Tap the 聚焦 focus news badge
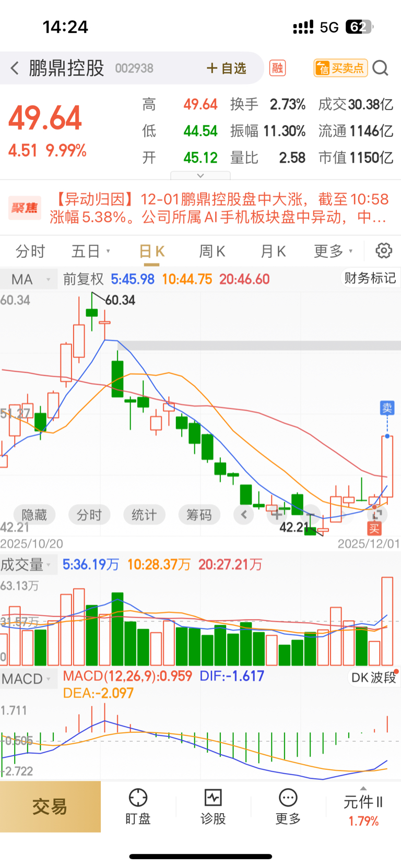This screenshot has height=868, width=401. point(25,208)
